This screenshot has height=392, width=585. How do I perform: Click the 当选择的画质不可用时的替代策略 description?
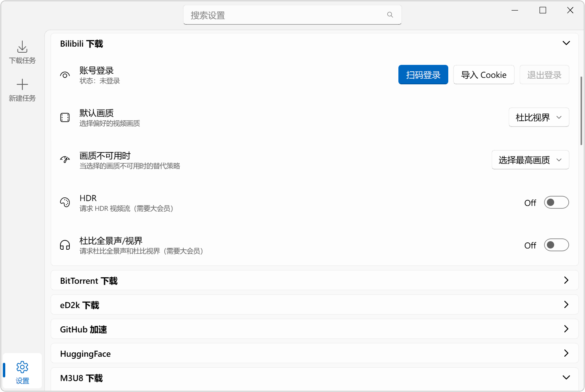point(130,166)
